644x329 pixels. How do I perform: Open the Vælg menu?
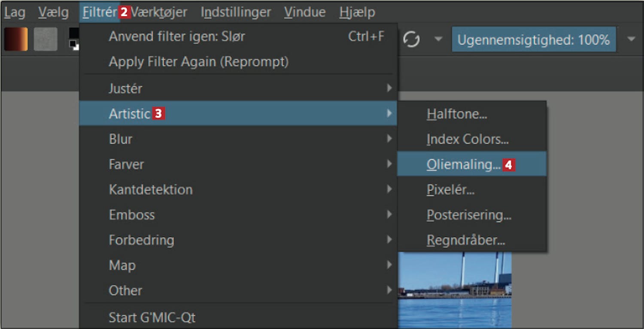pyautogui.click(x=53, y=12)
